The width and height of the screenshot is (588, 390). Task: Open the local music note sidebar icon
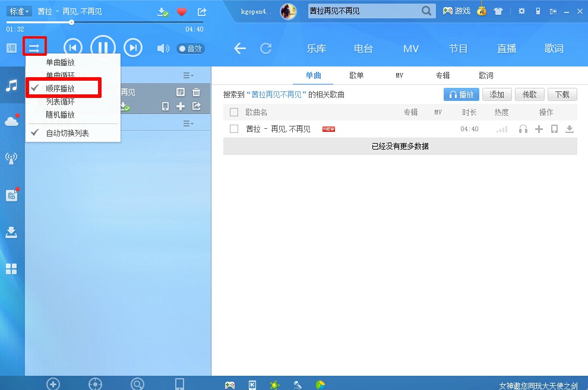[x=12, y=85]
